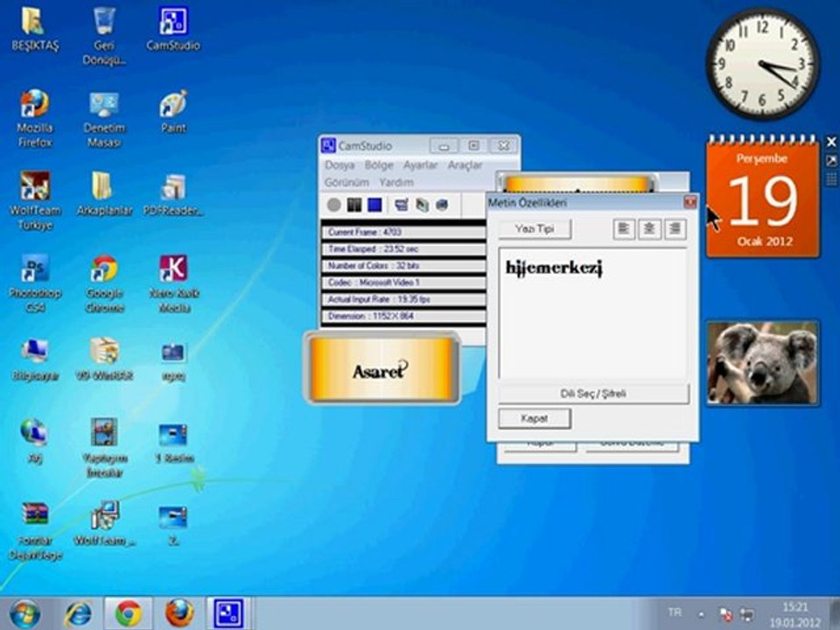The image size is (840, 630).
Task: Click the orange Asaret annotation banner
Action: point(382,368)
